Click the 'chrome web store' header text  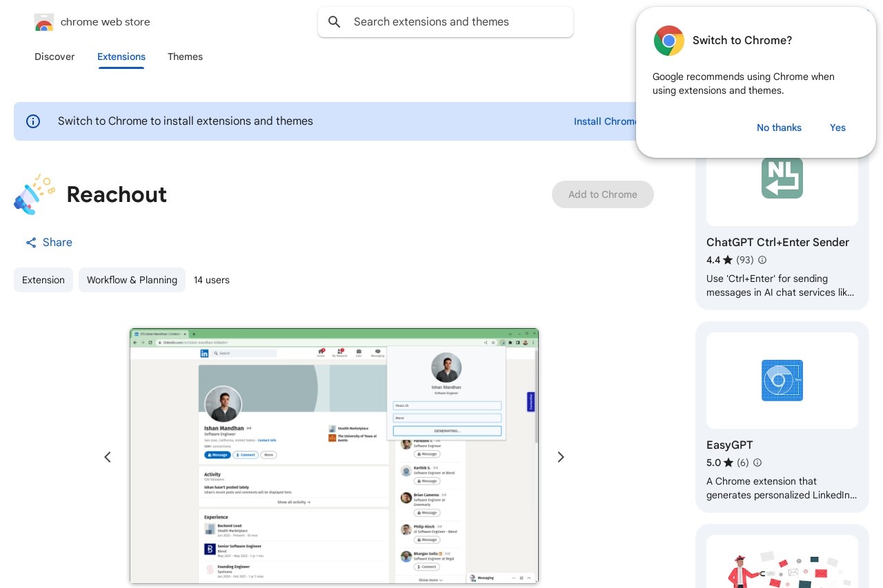click(x=106, y=22)
